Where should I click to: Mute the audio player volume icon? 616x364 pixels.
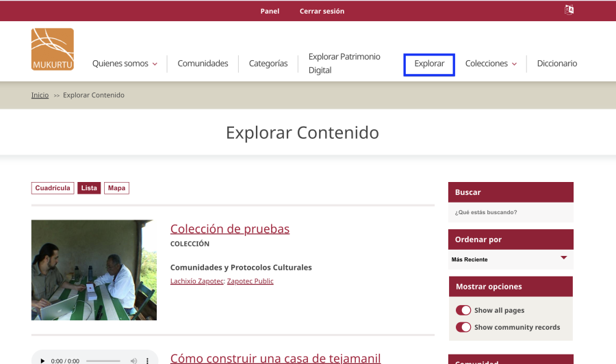click(134, 361)
